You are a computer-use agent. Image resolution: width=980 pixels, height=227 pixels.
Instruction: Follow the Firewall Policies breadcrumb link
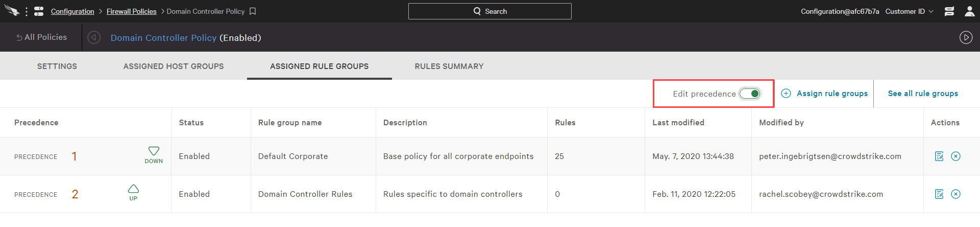coord(131,11)
